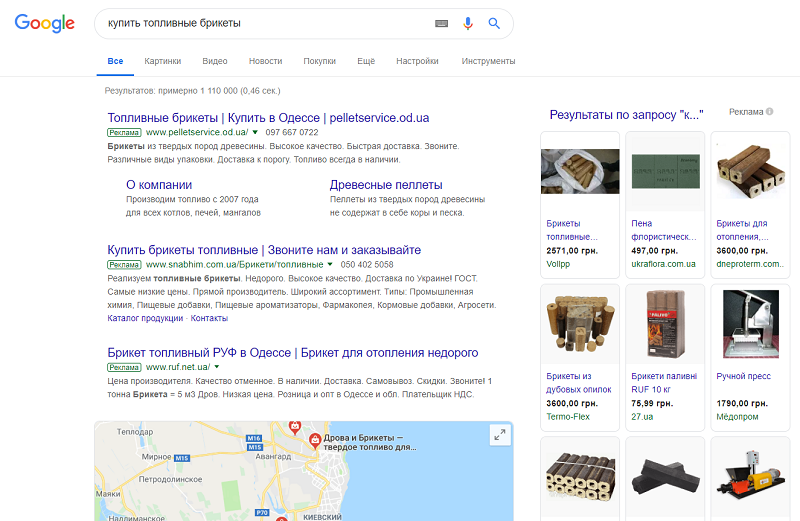Click the Vollpp seller name

[558, 264]
